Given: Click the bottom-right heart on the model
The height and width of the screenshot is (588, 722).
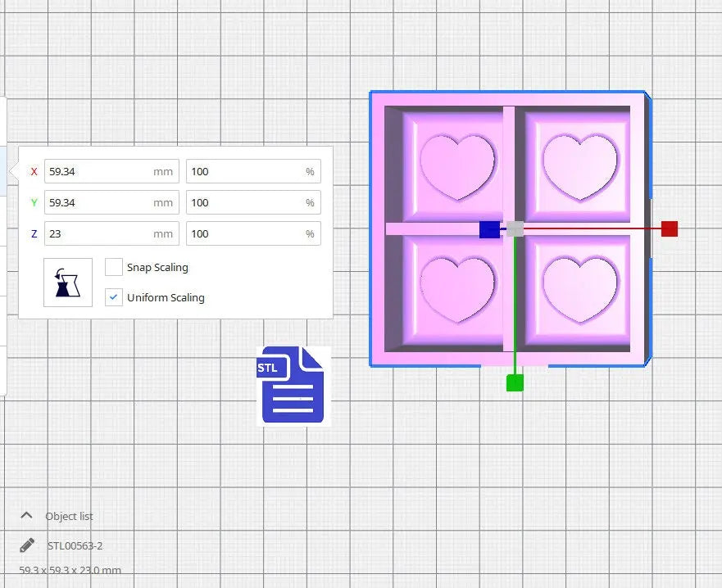Looking at the screenshot, I should [579, 287].
